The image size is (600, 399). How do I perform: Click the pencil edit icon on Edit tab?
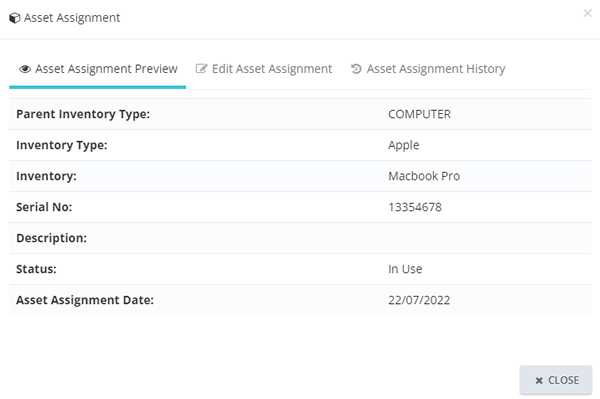pos(201,69)
